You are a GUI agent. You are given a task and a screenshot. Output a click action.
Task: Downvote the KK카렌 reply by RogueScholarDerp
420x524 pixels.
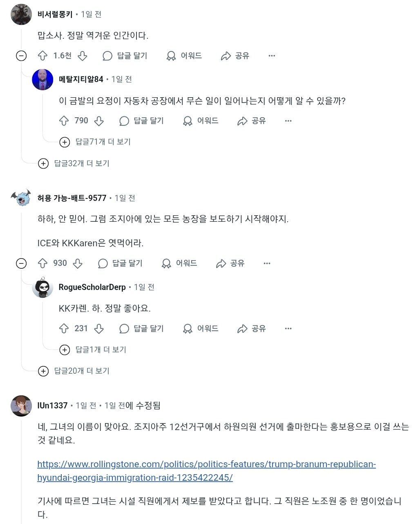[x=98, y=328]
